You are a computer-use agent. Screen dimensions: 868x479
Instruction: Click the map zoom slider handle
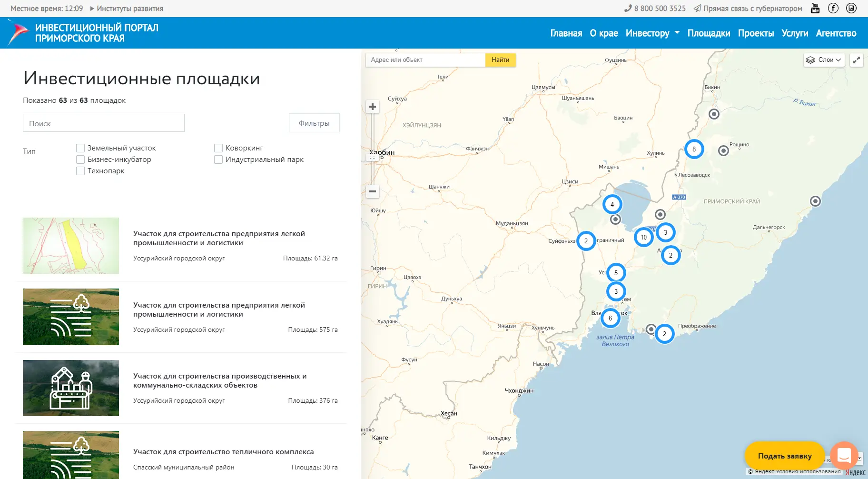(x=373, y=158)
